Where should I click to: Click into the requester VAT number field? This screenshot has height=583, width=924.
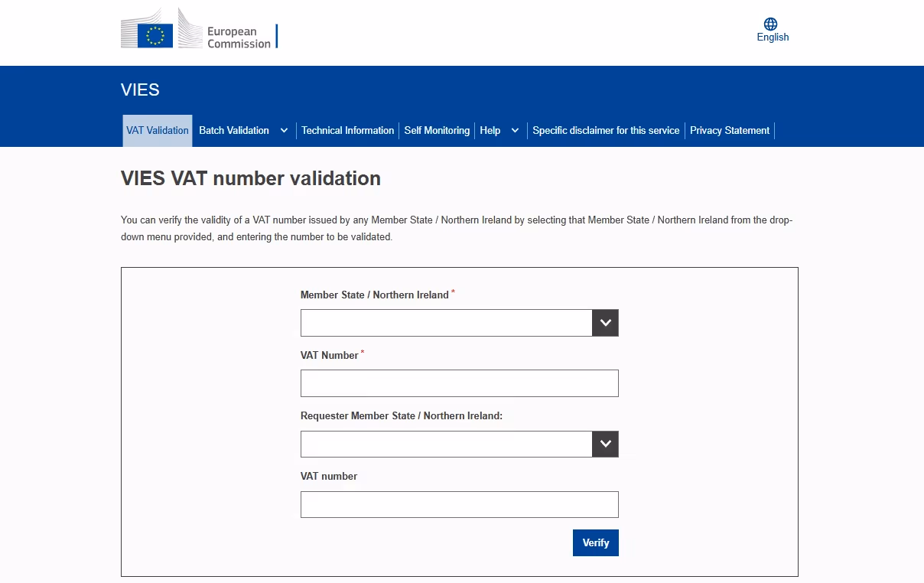[x=459, y=503]
